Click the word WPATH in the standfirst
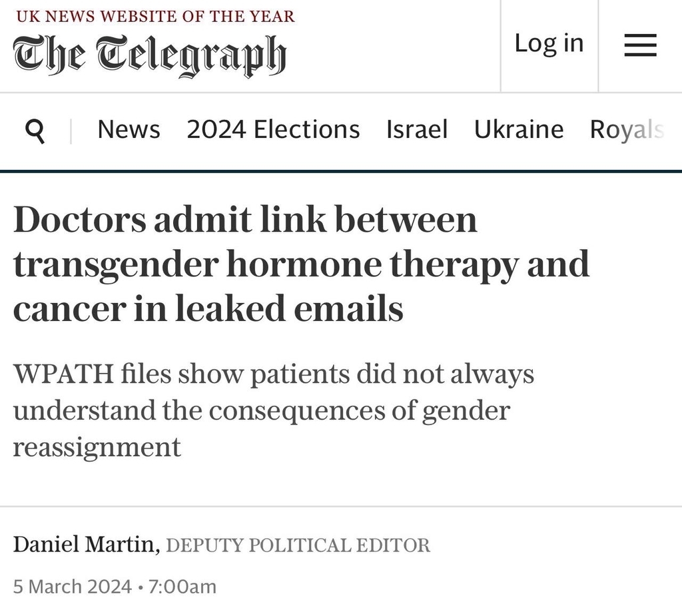682x616 pixels. point(62,374)
